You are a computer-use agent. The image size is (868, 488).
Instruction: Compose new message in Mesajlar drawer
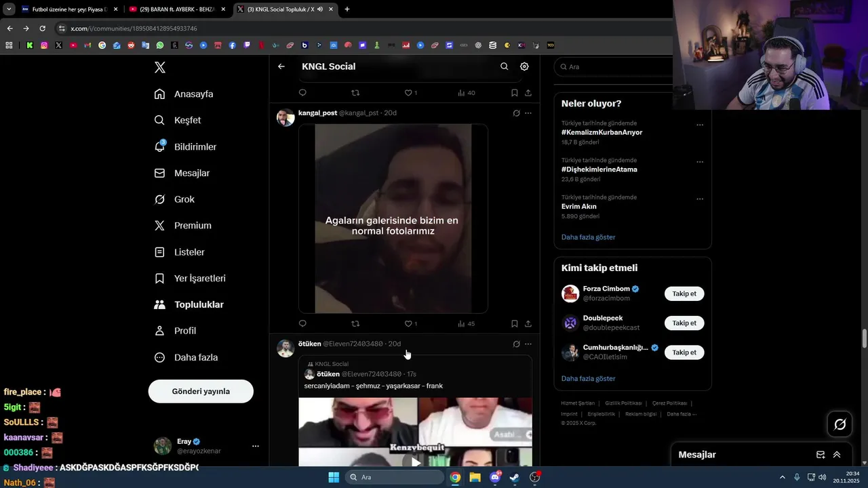click(821, 455)
